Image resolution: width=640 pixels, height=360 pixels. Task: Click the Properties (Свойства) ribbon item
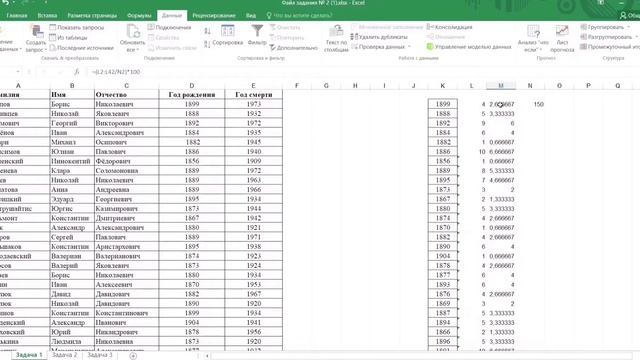pos(164,38)
